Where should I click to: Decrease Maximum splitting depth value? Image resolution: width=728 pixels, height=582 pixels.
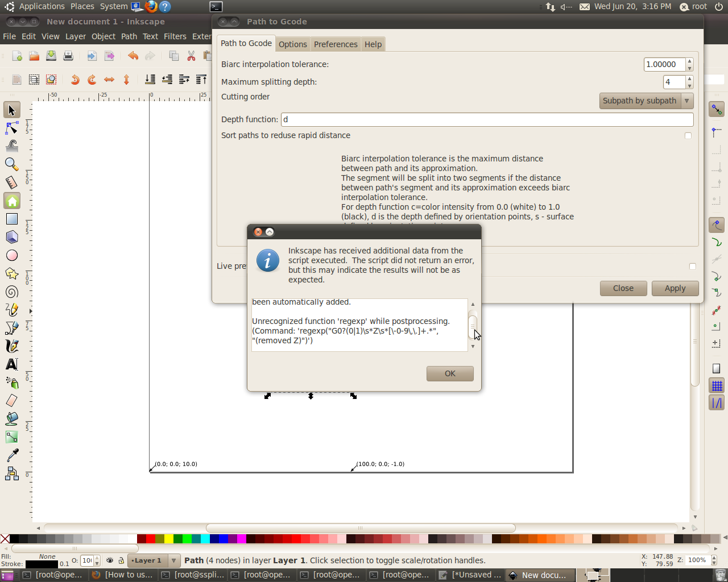pos(689,85)
